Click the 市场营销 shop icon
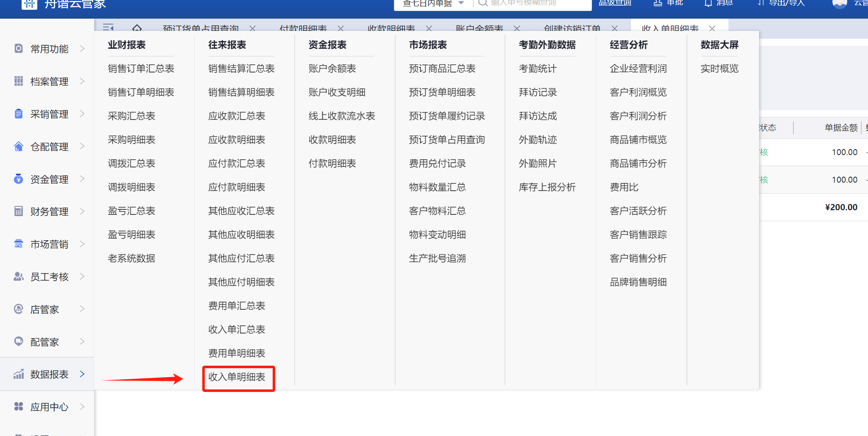The image size is (868, 436). (x=19, y=244)
